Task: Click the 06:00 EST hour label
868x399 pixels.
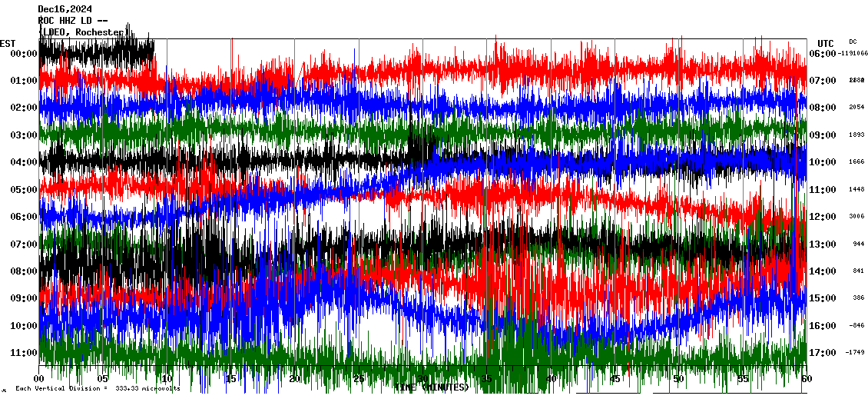Action: [24, 217]
